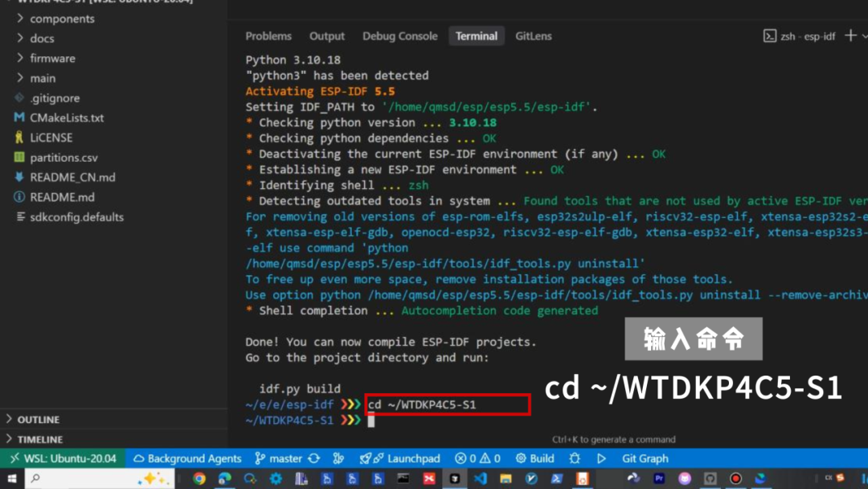
Task: Click the debug bug icon in status bar
Action: [x=575, y=458]
